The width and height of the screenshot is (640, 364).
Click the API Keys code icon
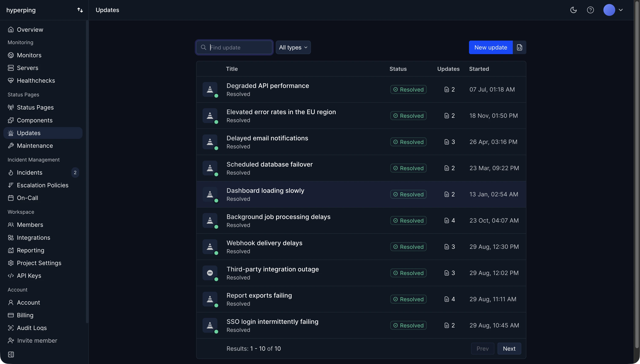(x=11, y=276)
